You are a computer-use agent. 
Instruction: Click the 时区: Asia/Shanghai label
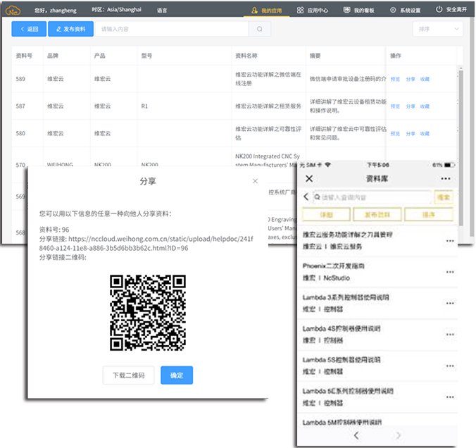pyautogui.click(x=117, y=10)
